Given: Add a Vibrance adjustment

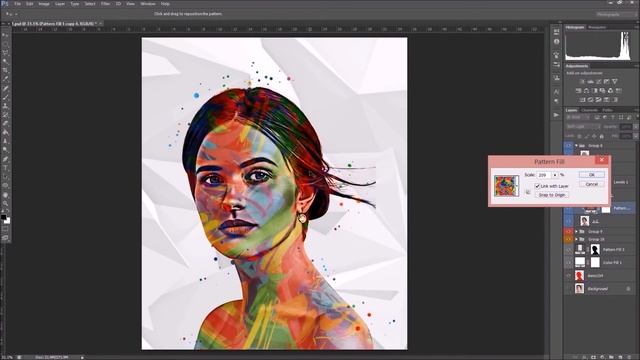Looking at the screenshot, I should 615,81.
